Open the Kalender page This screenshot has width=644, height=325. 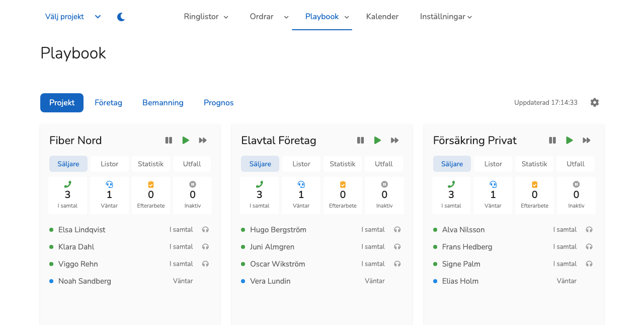tap(382, 17)
